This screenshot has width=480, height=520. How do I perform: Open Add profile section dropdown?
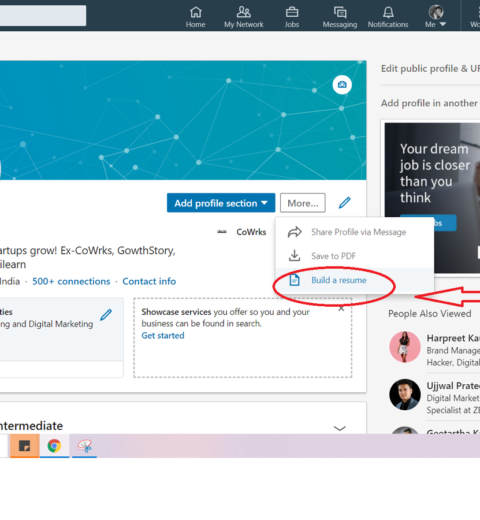(x=221, y=203)
